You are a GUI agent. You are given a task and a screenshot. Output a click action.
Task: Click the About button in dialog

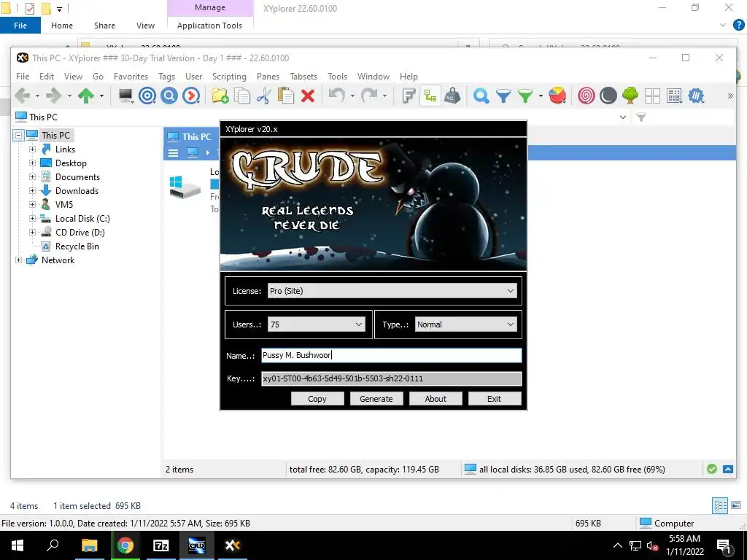(436, 399)
